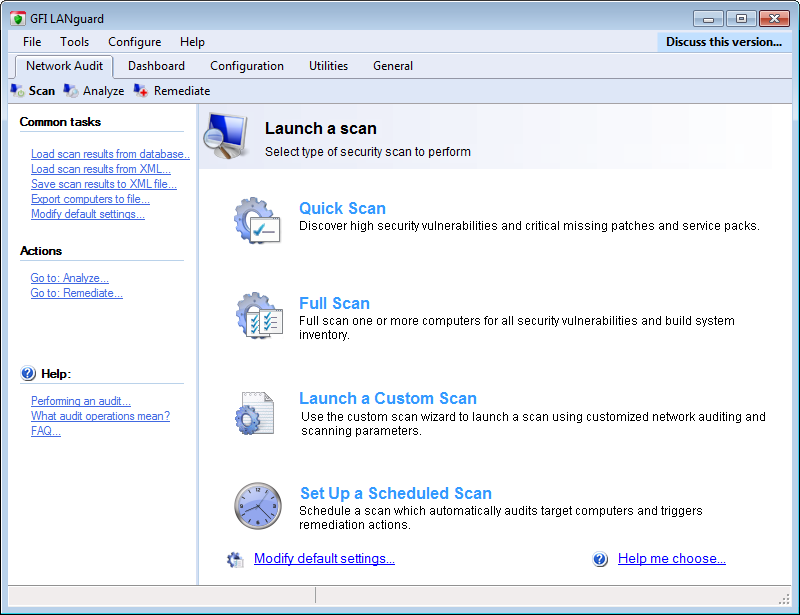This screenshot has width=800, height=615.
Task: Click the Full Scan checklist icon
Action: click(x=259, y=315)
